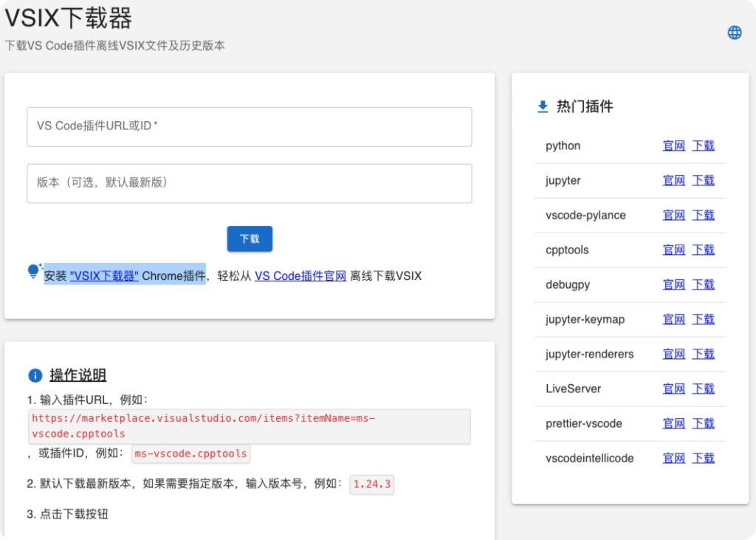This screenshot has width=756, height=540.
Task: Open the 官网 link for jupyter plugin
Action: (673, 180)
